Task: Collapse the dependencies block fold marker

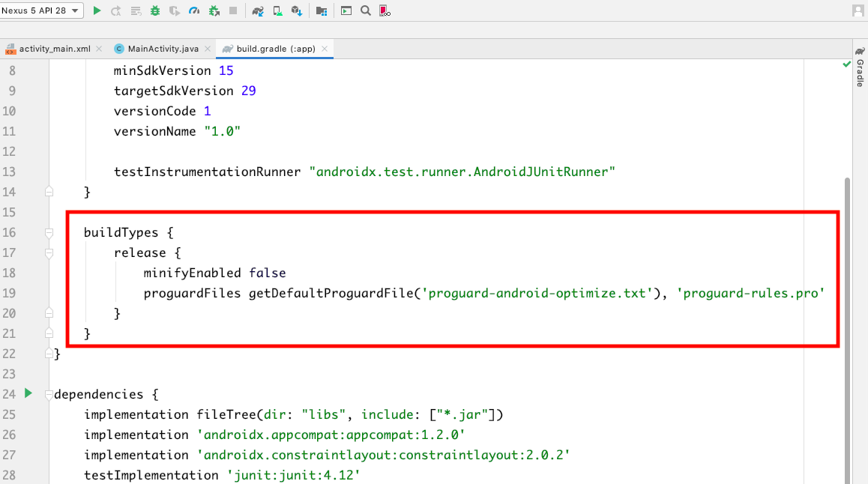Action: (x=49, y=394)
